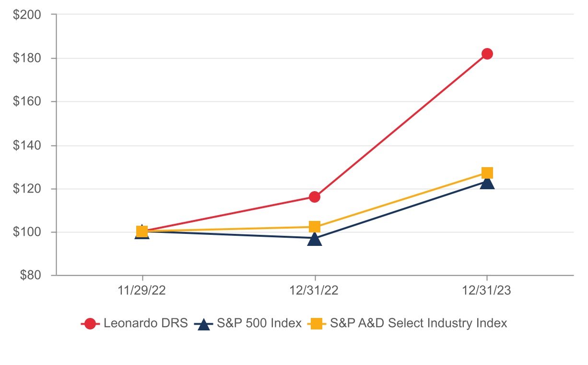Select S&P 500 triangle marker at 12/31/22
The height and width of the screenshot is (365, 588).
[315, 239]
